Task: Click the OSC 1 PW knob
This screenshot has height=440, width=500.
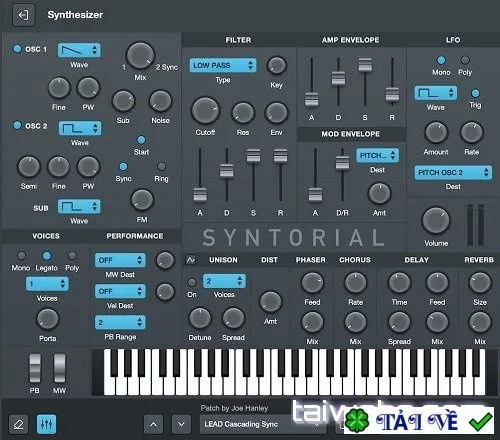Action: coord(88,88)
